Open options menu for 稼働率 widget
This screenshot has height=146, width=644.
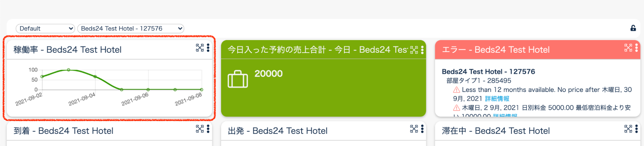pos(208,48)
